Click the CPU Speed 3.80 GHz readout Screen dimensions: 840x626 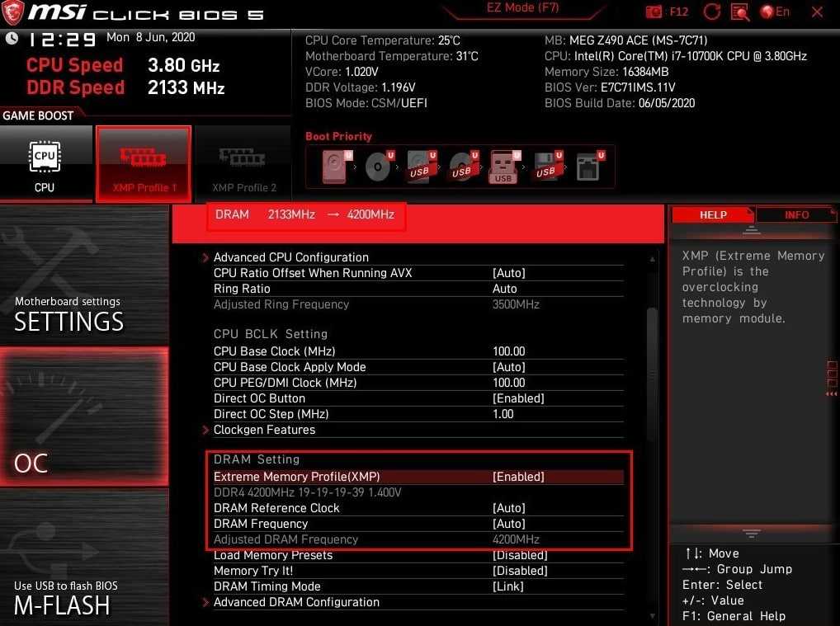pyautogui.click(x=123, y=65)
